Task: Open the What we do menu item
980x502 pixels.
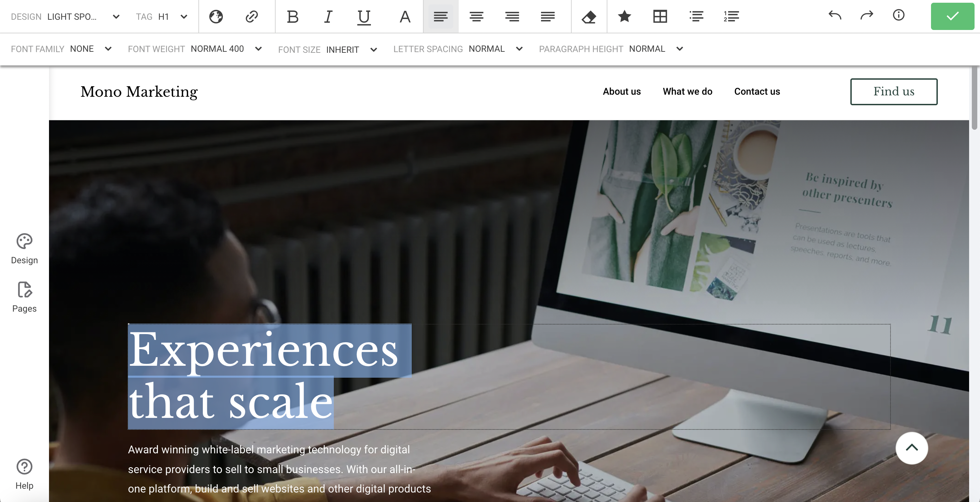Action: click(x=687, y=91)
